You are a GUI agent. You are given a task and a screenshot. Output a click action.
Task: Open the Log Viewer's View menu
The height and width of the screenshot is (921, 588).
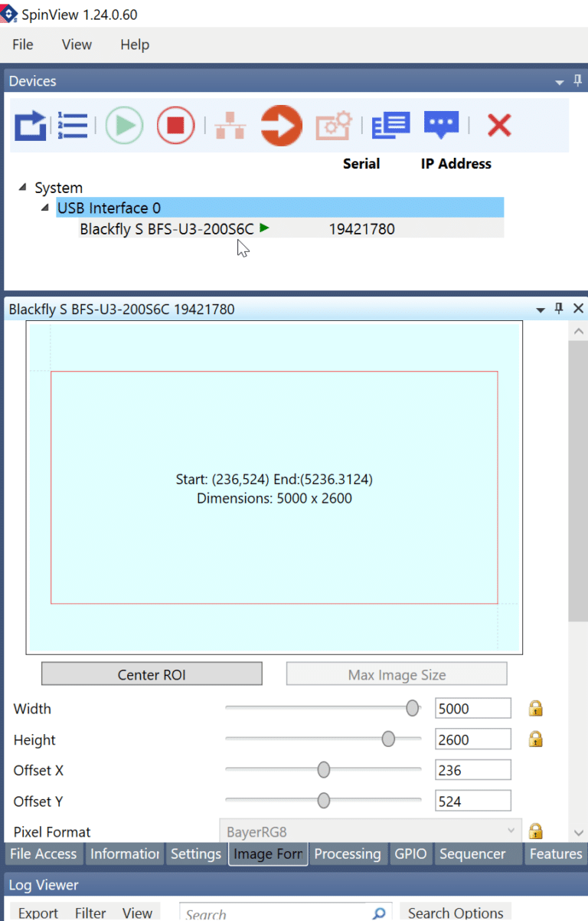coord(137,913)
